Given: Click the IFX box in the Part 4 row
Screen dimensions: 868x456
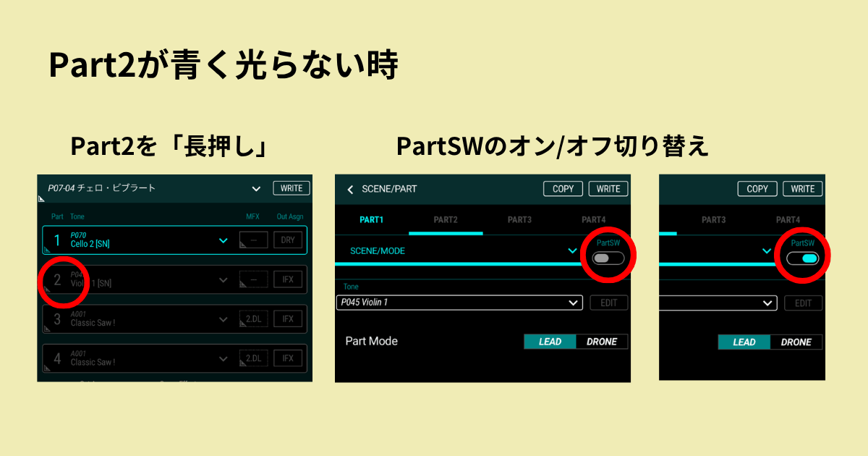Looking at the screenshot, I should 288,358.
